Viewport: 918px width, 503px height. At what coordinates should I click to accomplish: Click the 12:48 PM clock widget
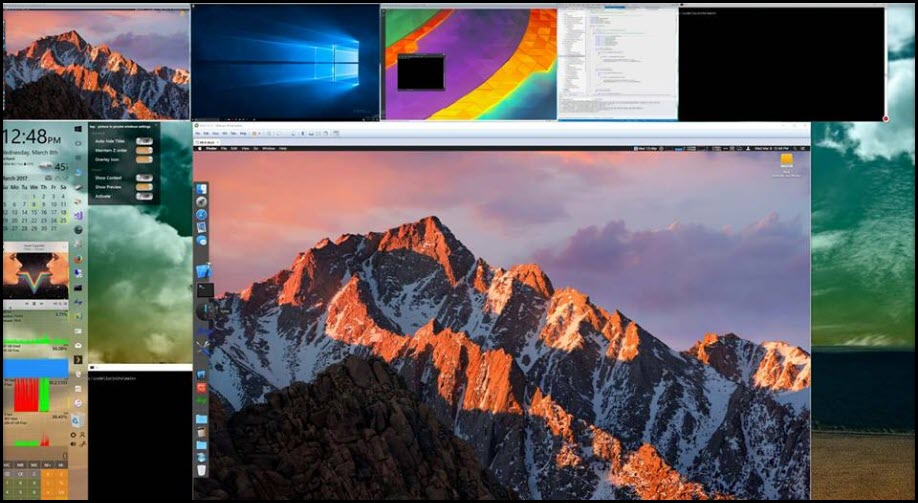click(32, 136)
